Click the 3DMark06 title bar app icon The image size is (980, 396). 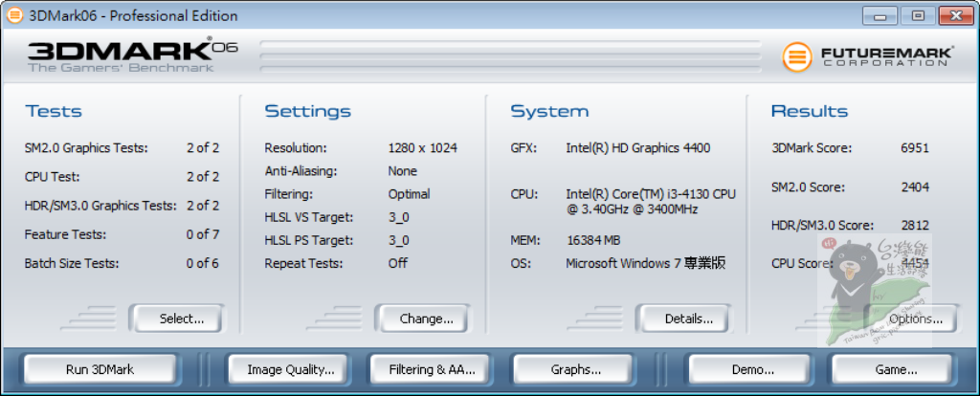[x=13, y=15]
